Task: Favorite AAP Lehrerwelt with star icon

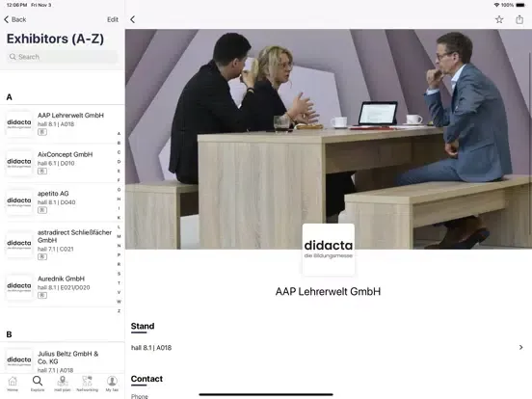Action: click(499, 19)
